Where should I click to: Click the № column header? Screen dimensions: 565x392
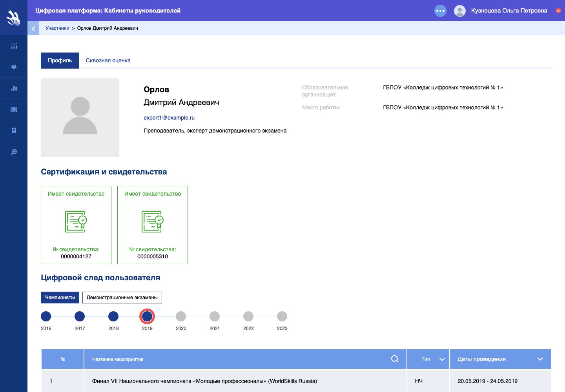(x=62, y=359)
